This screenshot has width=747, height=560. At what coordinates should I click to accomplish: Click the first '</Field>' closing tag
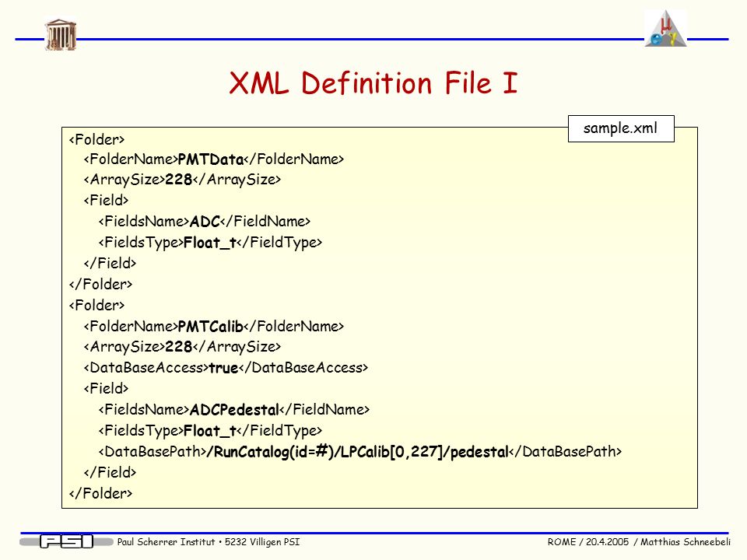110,263
